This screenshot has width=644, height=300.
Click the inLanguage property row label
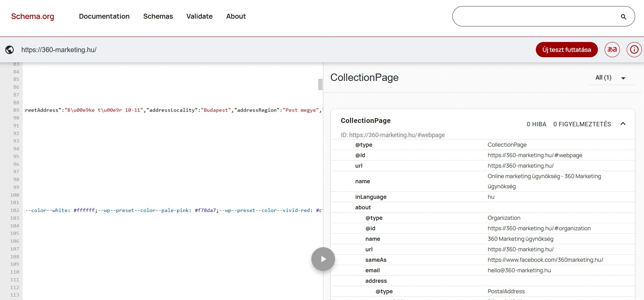coord(371,197)
